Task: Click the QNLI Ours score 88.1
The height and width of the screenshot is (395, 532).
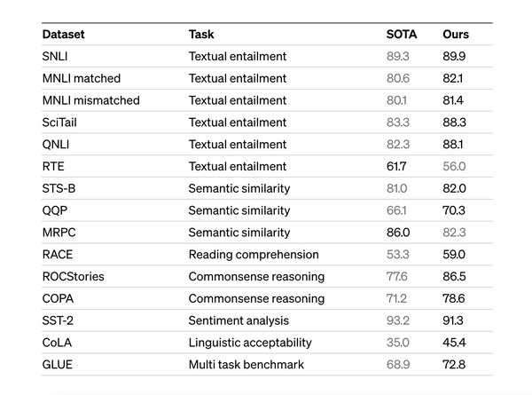Action: point(454,145)
